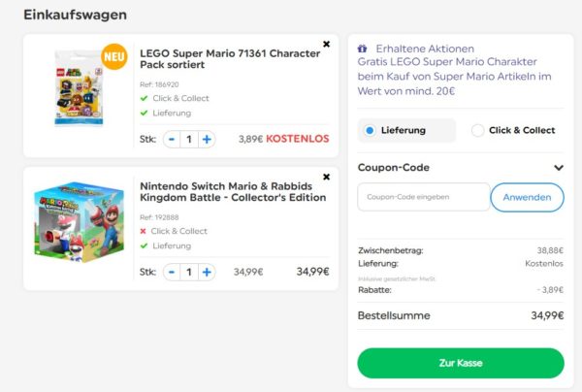This screenshot has height=392, width=582.
Task: Increase LEGO Character Pack quantity with plus
Action: [207, 139]
